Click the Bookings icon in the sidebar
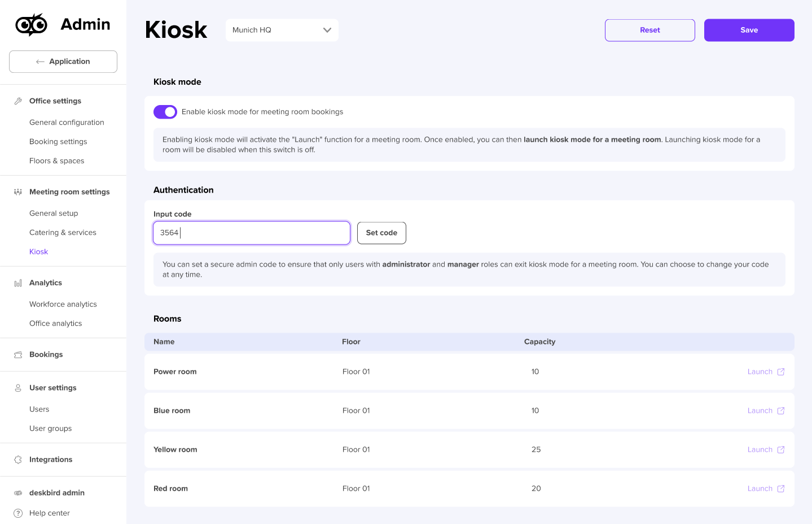Screen dimensions: 812x524 coord(17,354)
